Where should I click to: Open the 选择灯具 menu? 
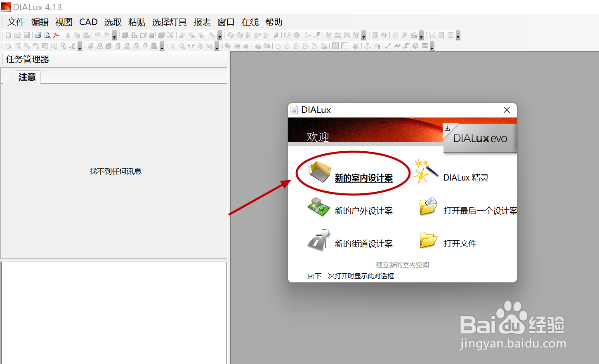[x=169, y=22]
